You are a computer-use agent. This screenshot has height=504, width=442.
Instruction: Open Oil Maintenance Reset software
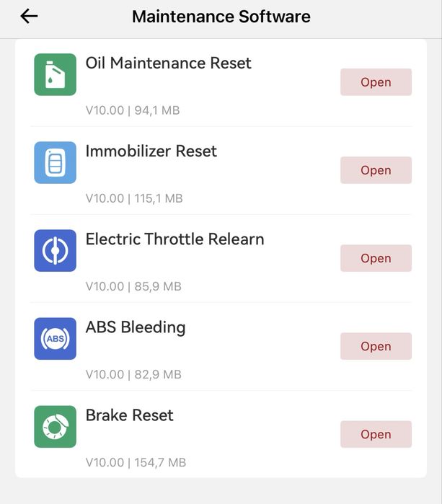[376, 82]
